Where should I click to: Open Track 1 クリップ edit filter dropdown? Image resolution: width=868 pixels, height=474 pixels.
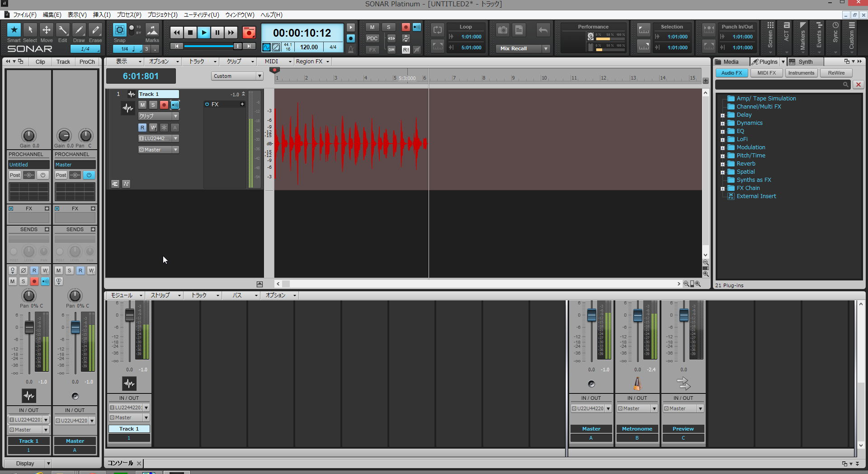click(159, 116)
